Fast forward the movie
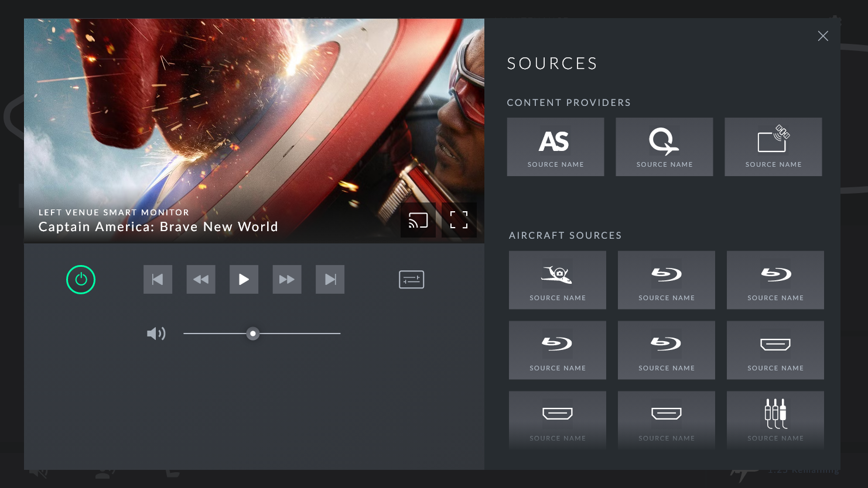This screenshot has height=488, width=868. [287, 280]
